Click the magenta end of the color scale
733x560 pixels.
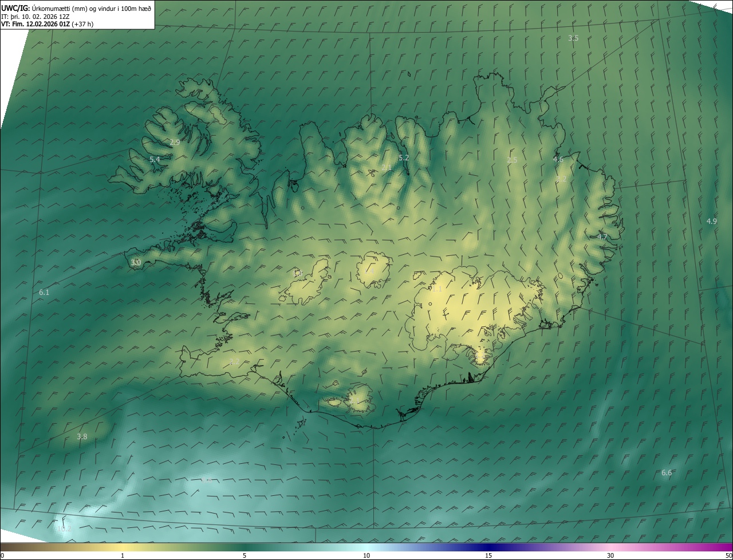(x=724, y=547)
